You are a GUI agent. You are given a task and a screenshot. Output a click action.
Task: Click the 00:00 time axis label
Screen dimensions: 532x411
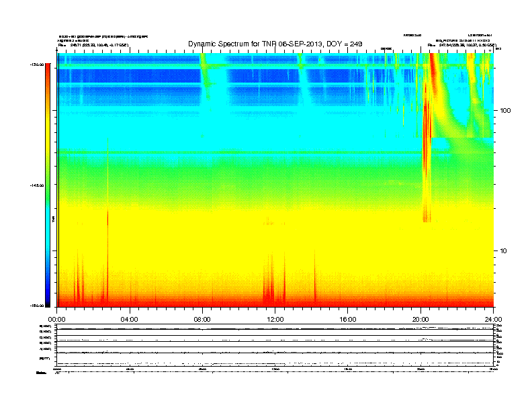pyautogui.click(x=56, y=320)
